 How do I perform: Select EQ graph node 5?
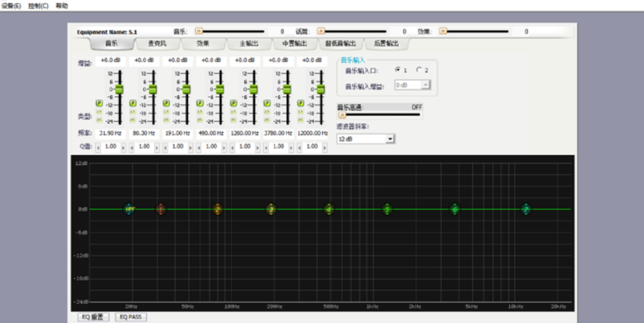[x=387, y=209]
